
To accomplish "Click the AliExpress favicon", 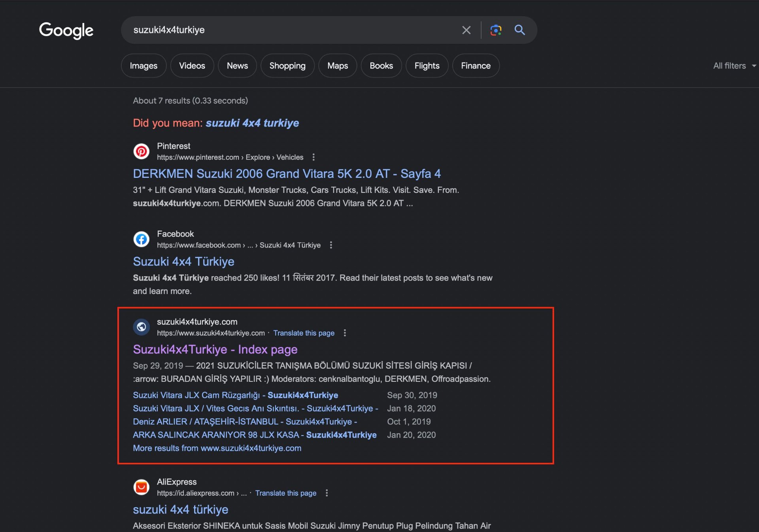I will click(141, 487).
